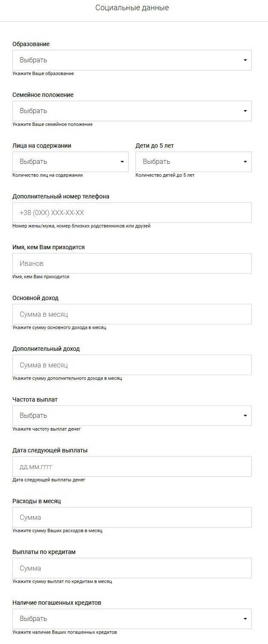The height and width of the screenshot is (644, 268).
Task: Click the Дата следующей выплаты date field
Action: [x=132, y=466]
